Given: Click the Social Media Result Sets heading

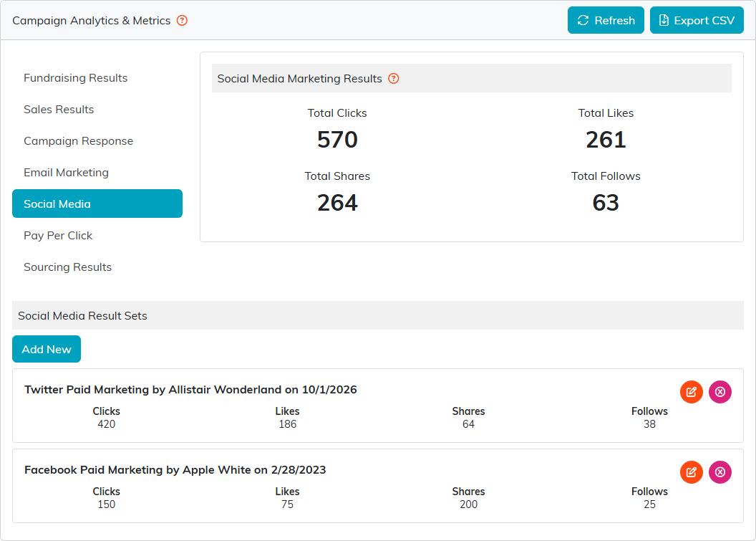Looking at the screenshot, I should coord(82,315).
